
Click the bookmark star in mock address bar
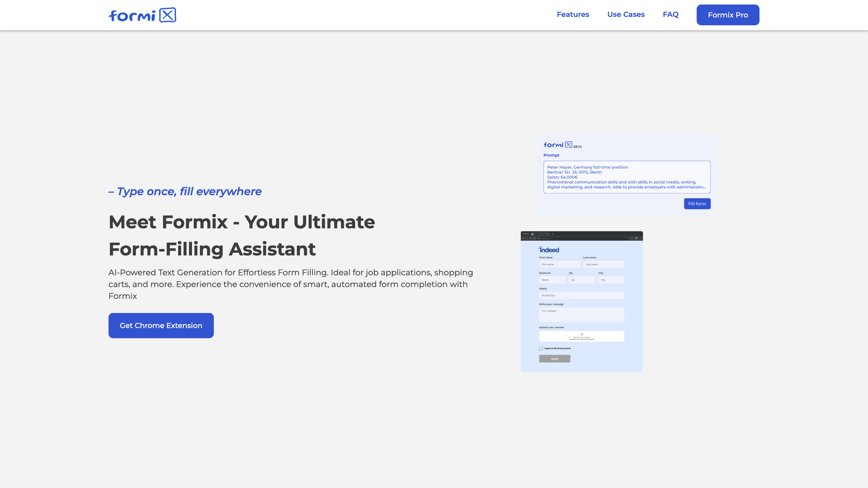pos(626,239)
